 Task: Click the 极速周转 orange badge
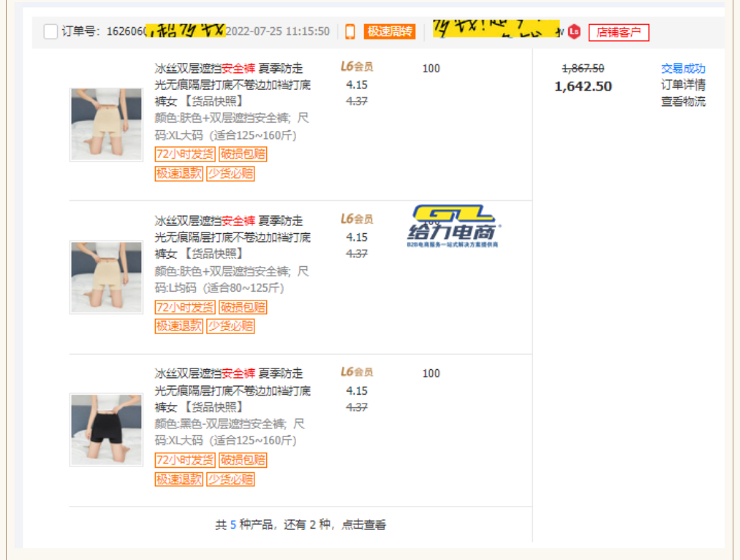click(x=390, y=31)
